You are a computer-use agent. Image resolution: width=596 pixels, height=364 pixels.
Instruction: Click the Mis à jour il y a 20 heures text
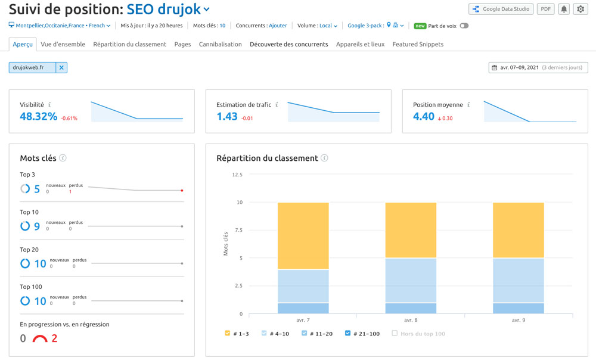[151, 26]
